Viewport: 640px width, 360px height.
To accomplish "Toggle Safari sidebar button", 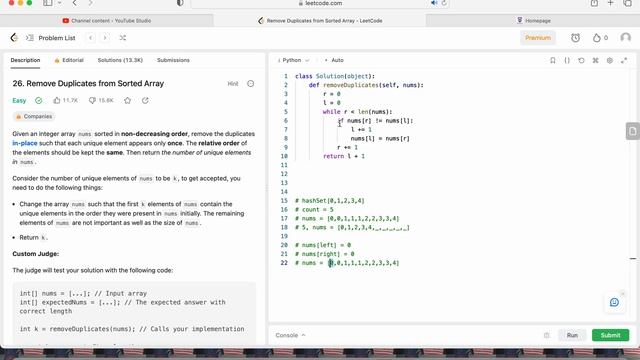I will pos(48,3).
